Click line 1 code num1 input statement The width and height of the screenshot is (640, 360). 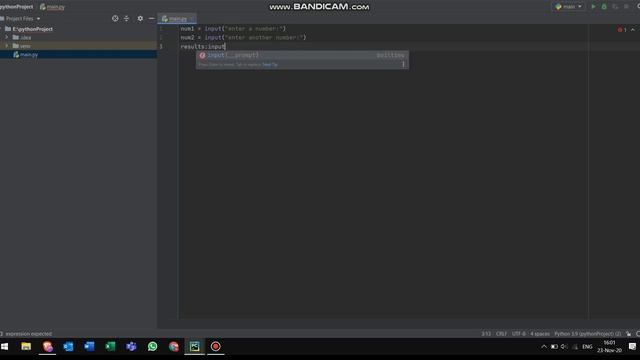pos(233,29)
